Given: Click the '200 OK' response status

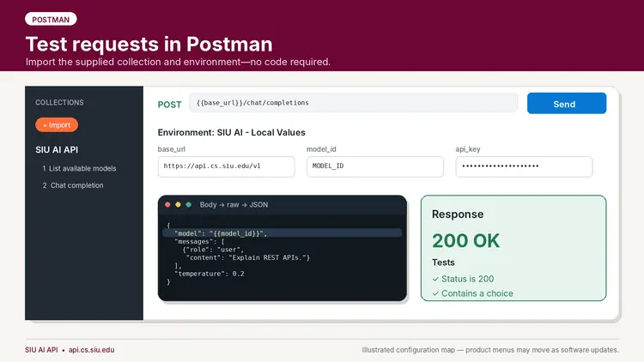Looking at the screenshot, I should [x=465, y=241].
